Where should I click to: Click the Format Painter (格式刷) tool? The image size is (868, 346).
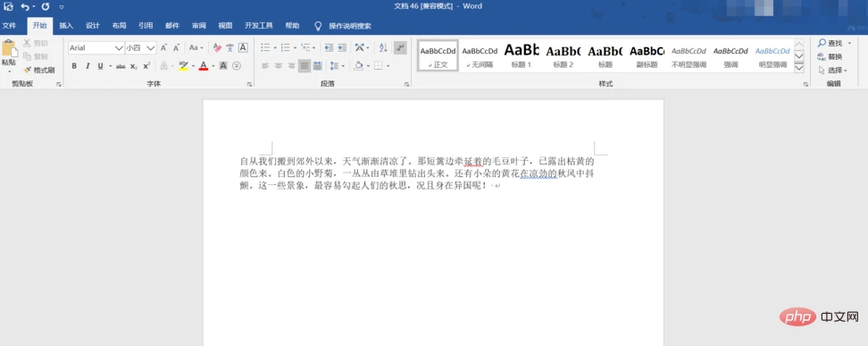coord(39,70)
